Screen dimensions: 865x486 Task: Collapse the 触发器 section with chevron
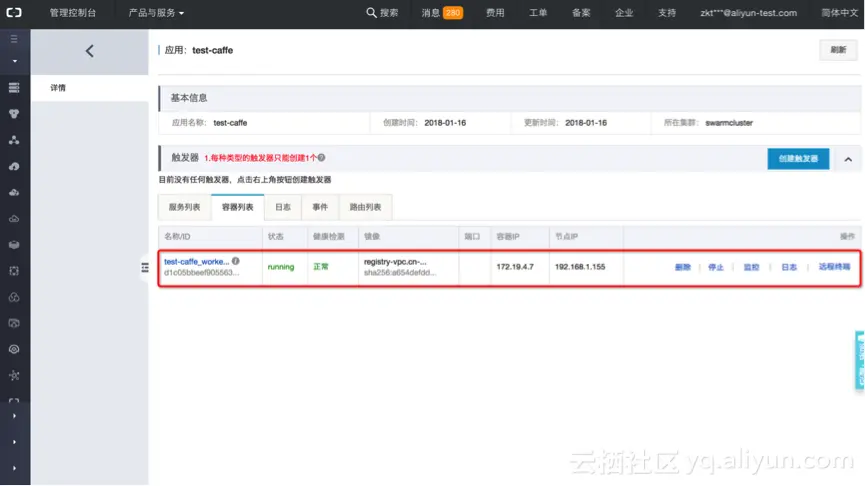pyautogui.click(x=848, y=159)
